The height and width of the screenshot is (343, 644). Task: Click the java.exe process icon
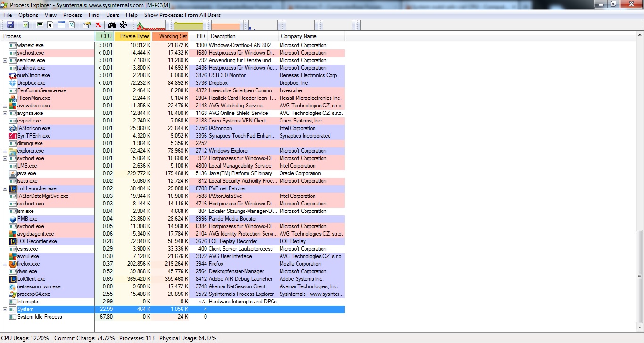pyautogui.click(x=13, y=173)
